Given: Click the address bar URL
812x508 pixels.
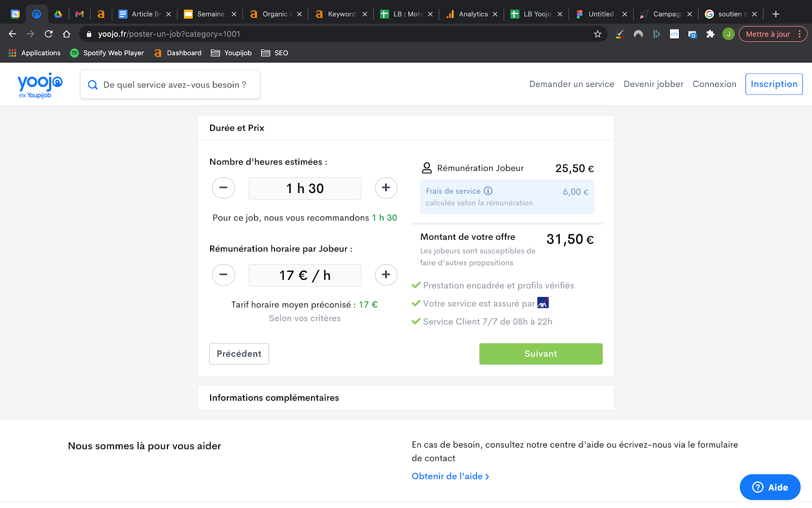Looking at the screenshot, I should pyautogui.click(x=169, y=34).
